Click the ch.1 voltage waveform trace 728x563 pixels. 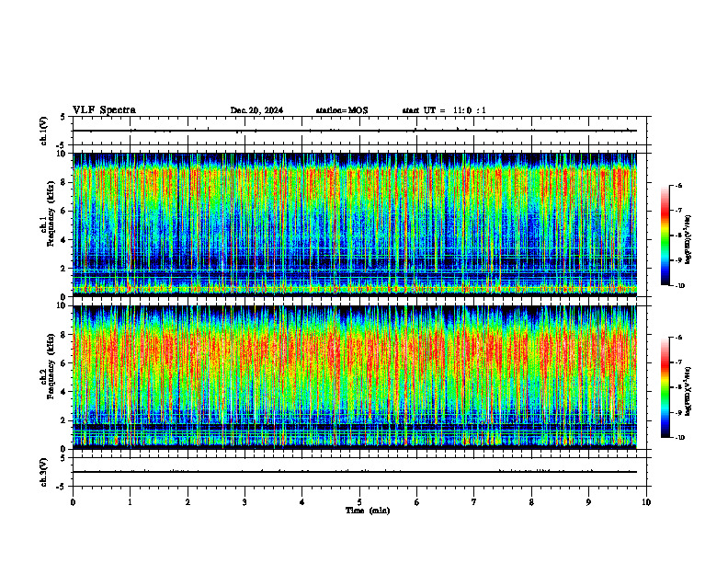coord(355,131)
